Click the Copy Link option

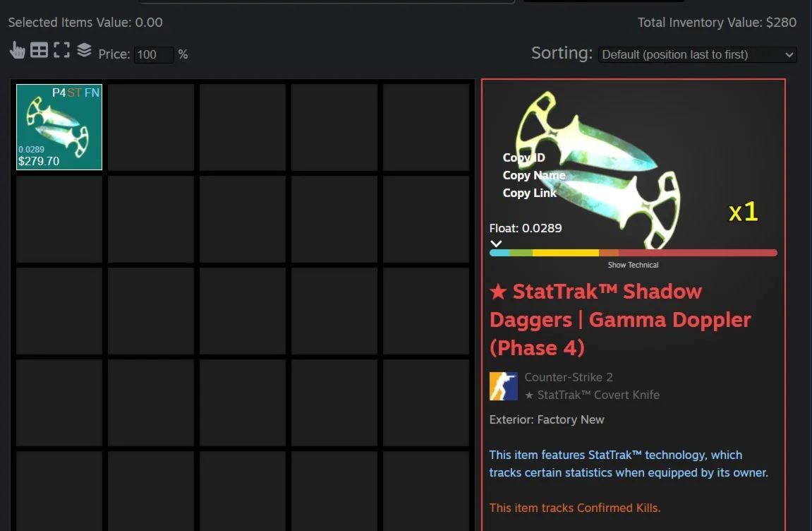tap(530, 193)
